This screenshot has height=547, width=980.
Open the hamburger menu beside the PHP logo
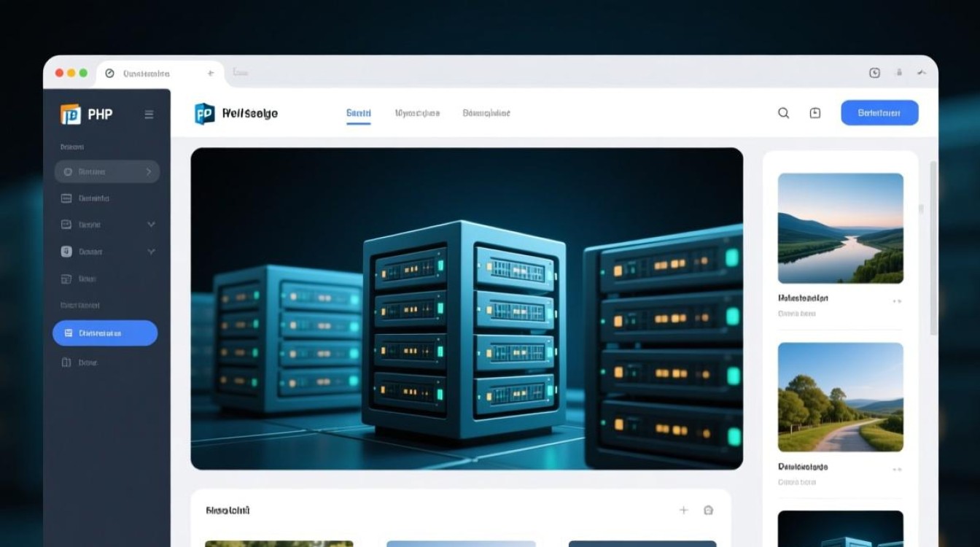coord(149,115)
